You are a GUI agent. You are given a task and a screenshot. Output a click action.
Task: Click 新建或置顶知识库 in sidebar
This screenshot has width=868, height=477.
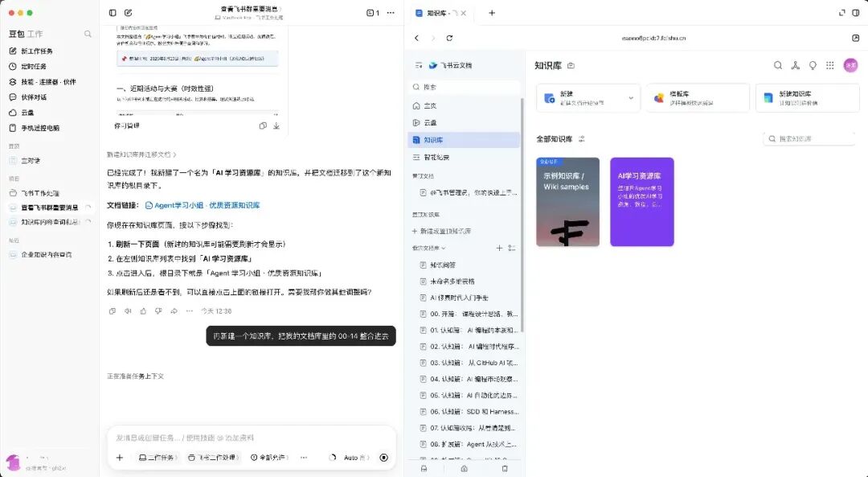[x=442, y=231]
